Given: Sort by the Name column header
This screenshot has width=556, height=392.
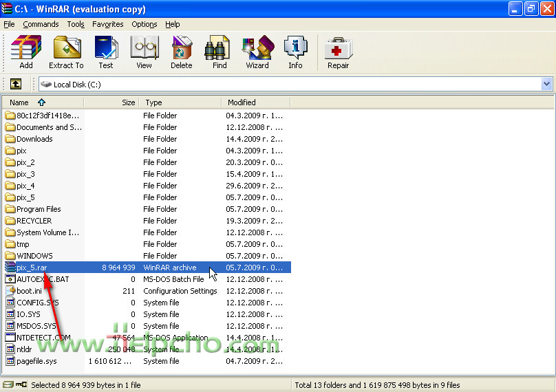Looking at the screenshot, I should 43,102.
